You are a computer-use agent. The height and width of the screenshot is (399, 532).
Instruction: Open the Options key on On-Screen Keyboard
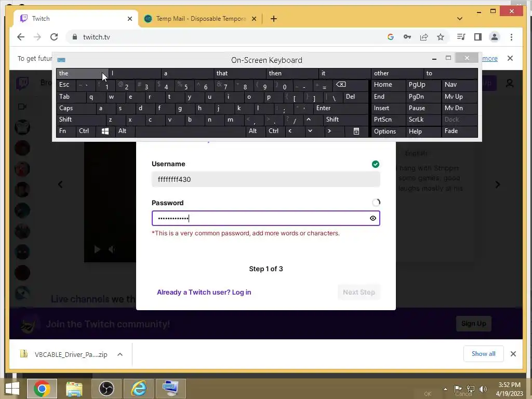tap(389, 131)
